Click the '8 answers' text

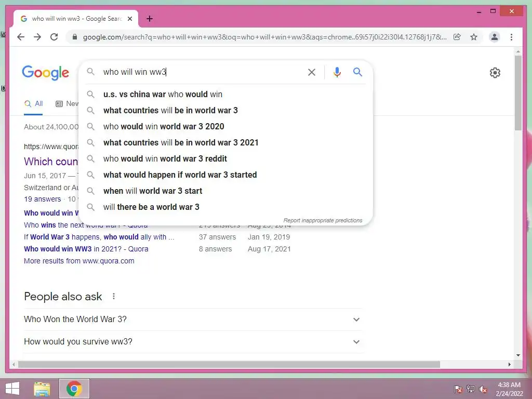215,249
